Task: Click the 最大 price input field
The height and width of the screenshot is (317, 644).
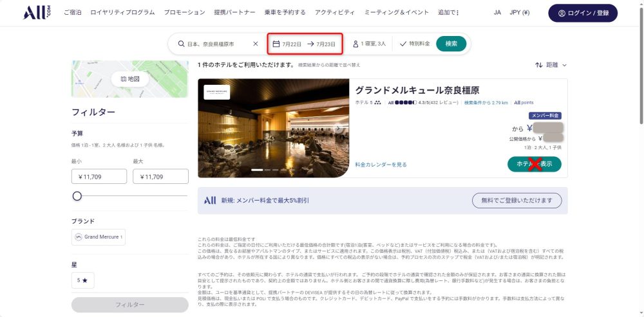Action: click(160, 176)
